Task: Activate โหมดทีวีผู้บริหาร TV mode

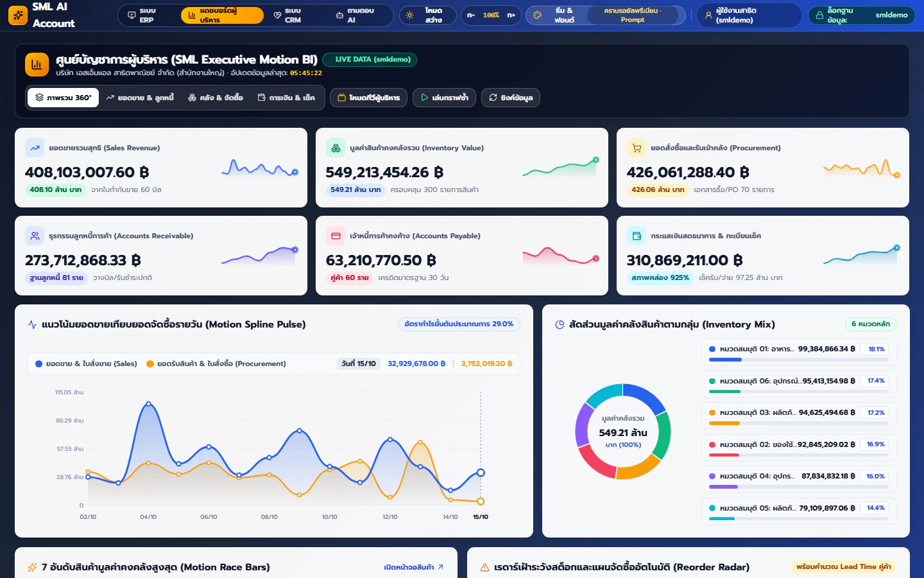Action: (368, 98)
